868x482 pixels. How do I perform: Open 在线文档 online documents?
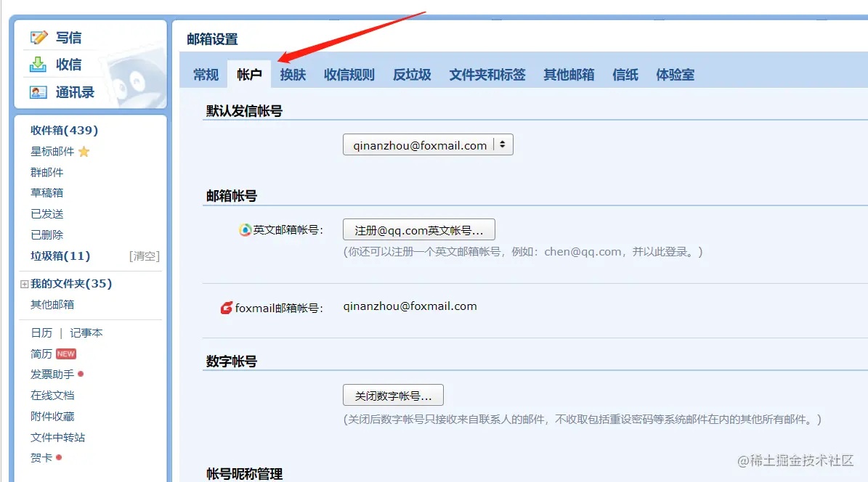52,395
